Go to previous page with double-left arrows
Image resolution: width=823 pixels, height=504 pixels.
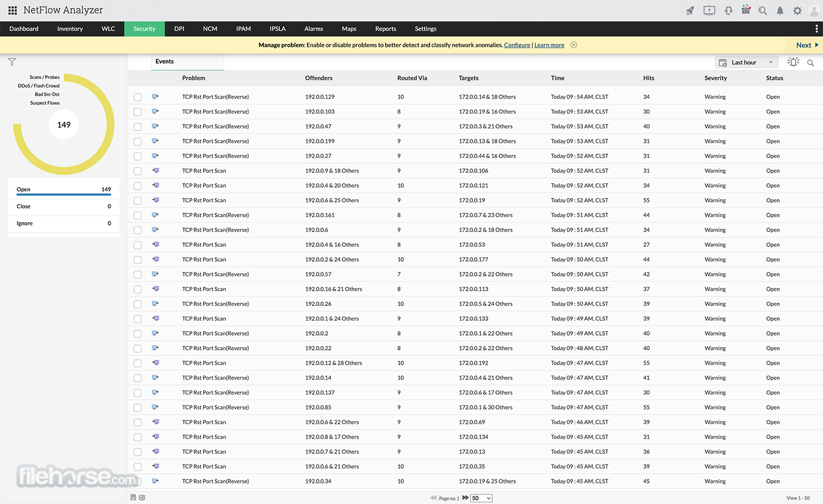[x=433, y=497]
